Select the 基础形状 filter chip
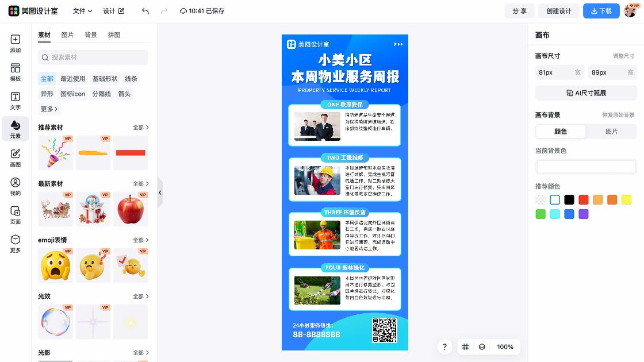 tap(105, 79)
